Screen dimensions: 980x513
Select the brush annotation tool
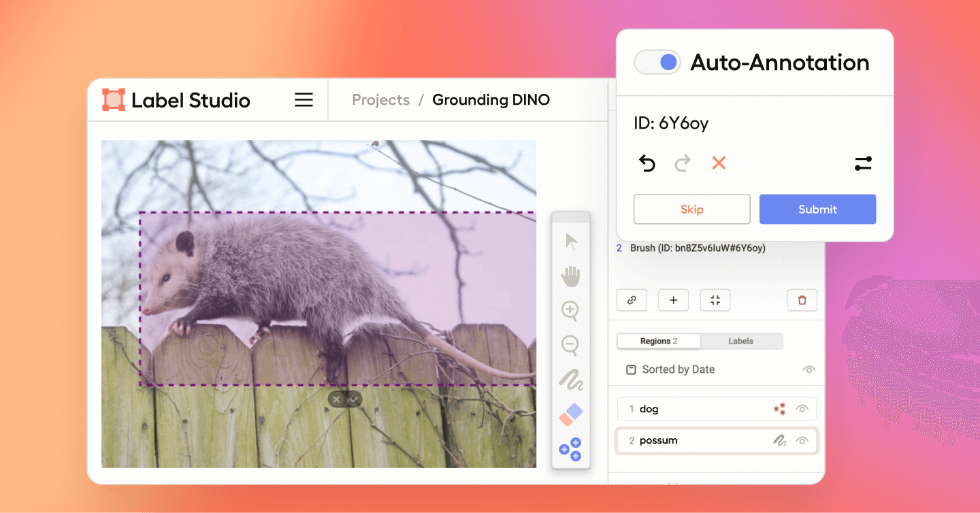point(570,381)
